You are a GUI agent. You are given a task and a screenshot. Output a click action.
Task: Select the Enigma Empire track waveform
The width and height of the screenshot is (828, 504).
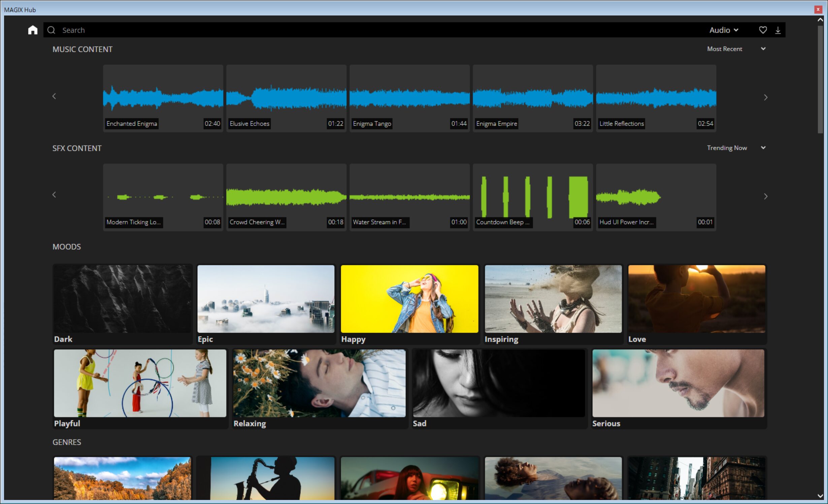click(533, 98)
